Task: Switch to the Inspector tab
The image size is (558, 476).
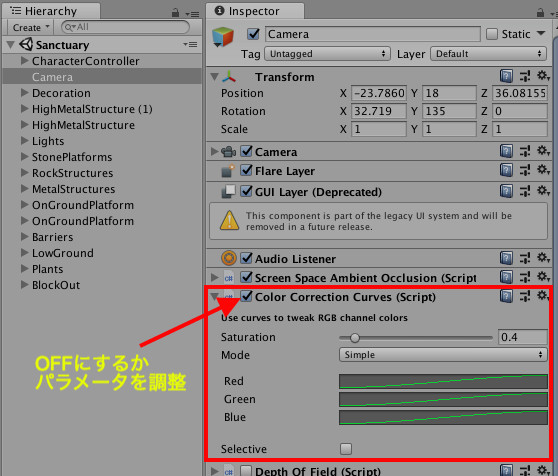Action: [x=254, y=11]
